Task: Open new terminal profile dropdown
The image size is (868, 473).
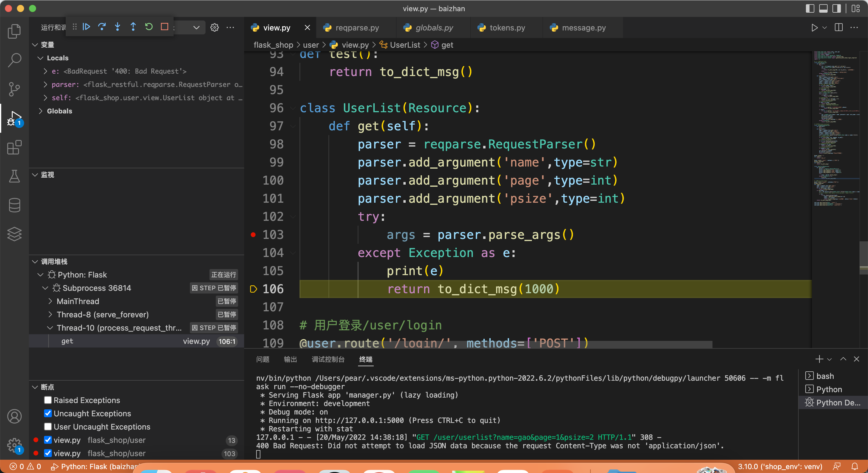Action: tap(829, 359)
